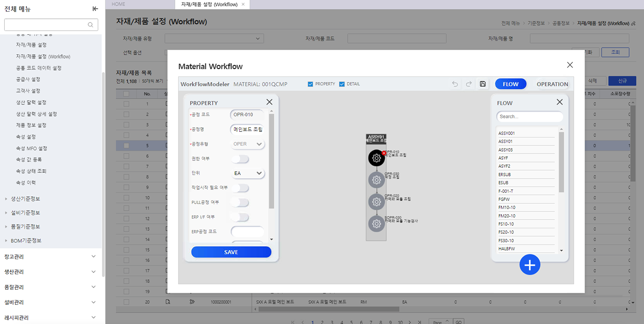Select the SOPR-030 gear node
Screen dimensions: 644x324
pyautogui.click(x=376, y=224)
